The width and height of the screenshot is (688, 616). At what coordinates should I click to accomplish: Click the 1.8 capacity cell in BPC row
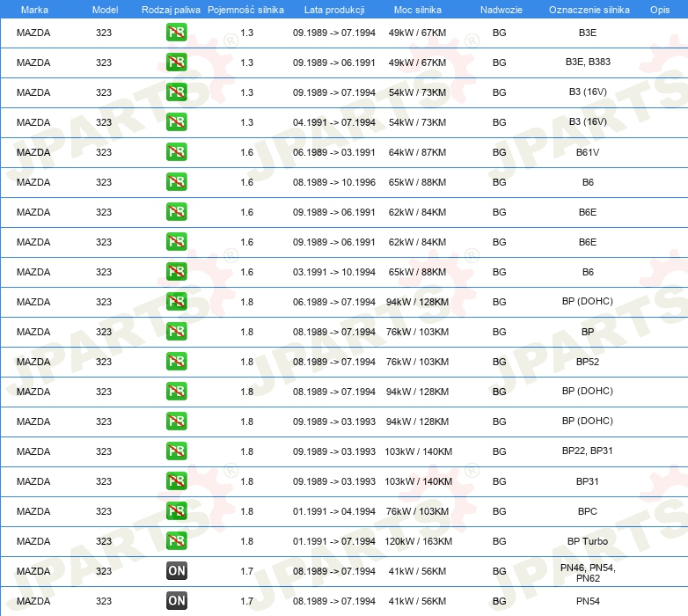246,511
